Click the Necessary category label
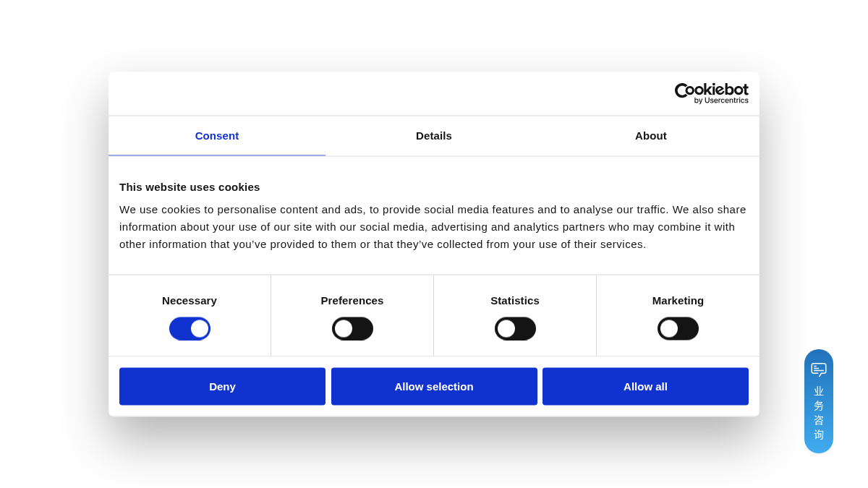868x488 pixels. pyautogui.click(x=190, y=301)
